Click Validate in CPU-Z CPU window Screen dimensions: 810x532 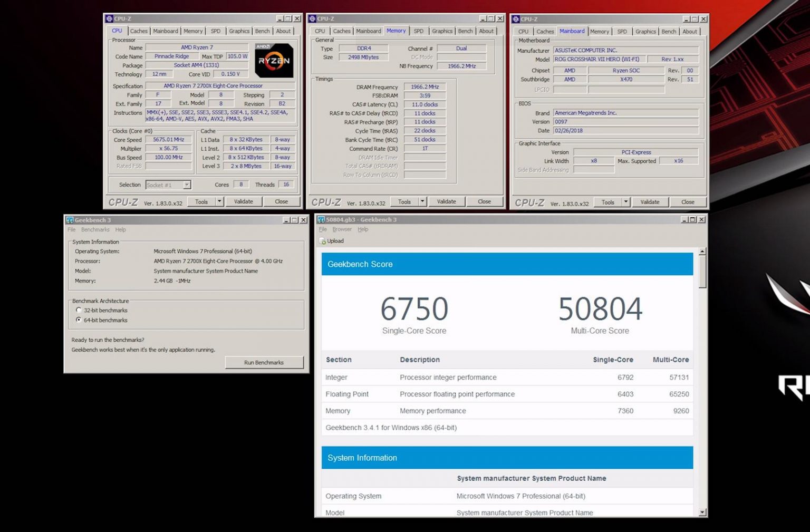[x=244, y=201]
